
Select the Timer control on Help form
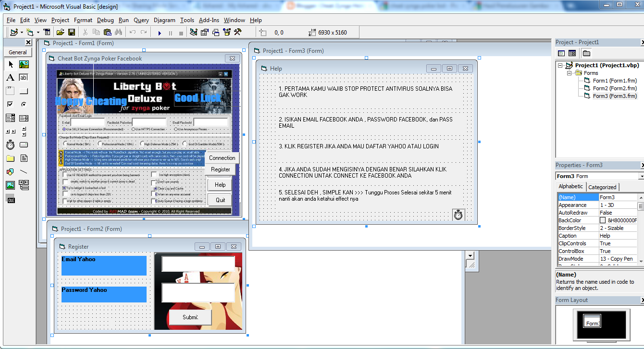(x=458, y=215)
